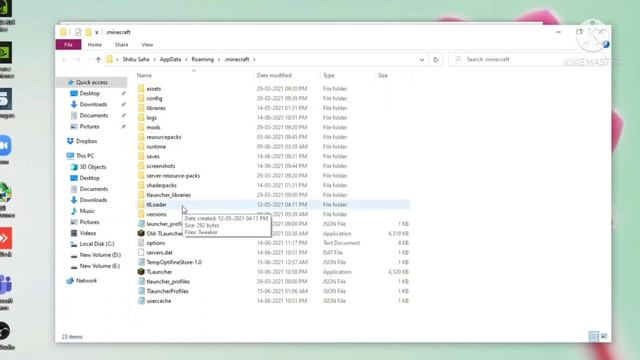Switch to the Home ribbon tab
640x360 pixels.
94,44
